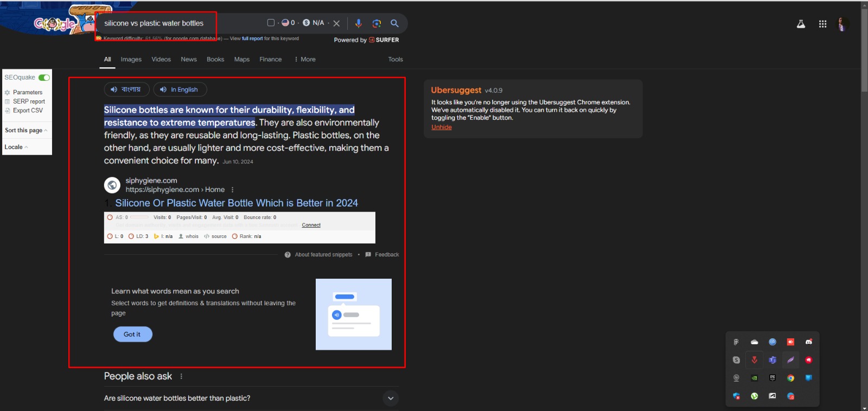Image resolution: width=868 pixels, height=411 pixels.
Task: Open Search Labs flask icon
Action: (x=801, y=24)
